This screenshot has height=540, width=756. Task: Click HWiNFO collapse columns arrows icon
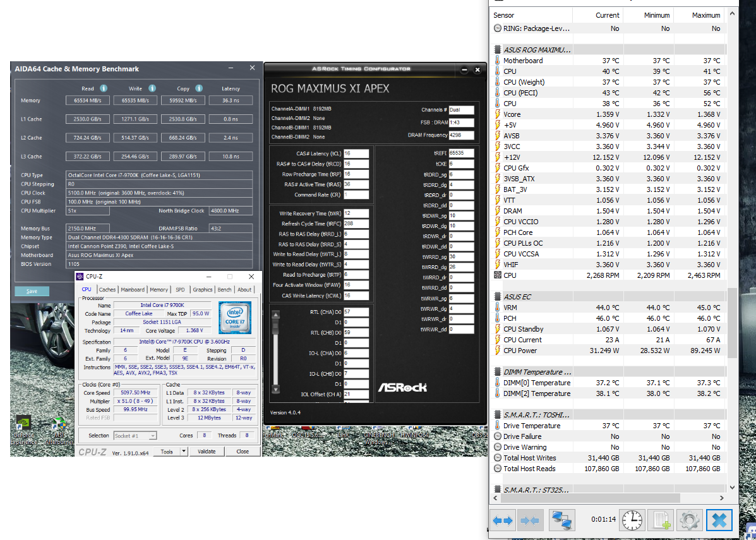click(x=531, y=520)
